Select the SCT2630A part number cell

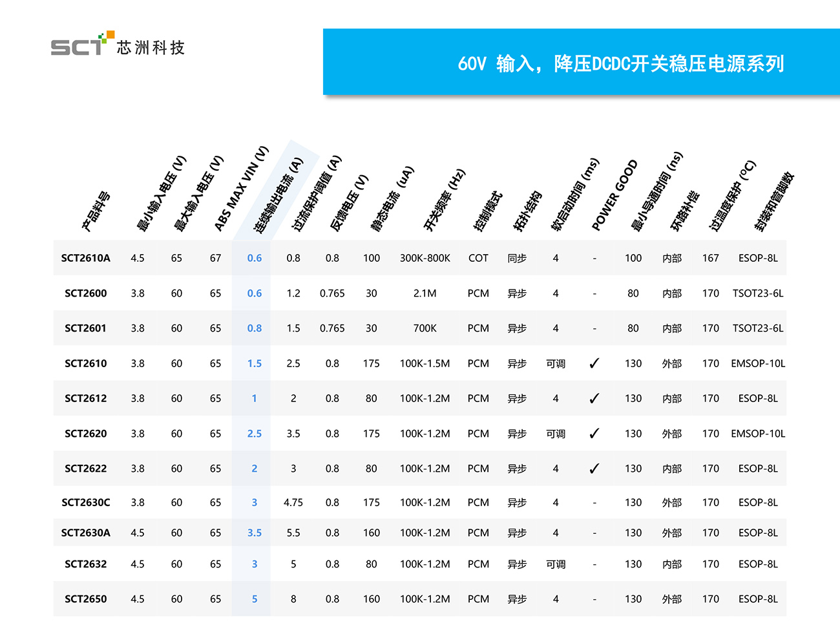tap(86, 533)
